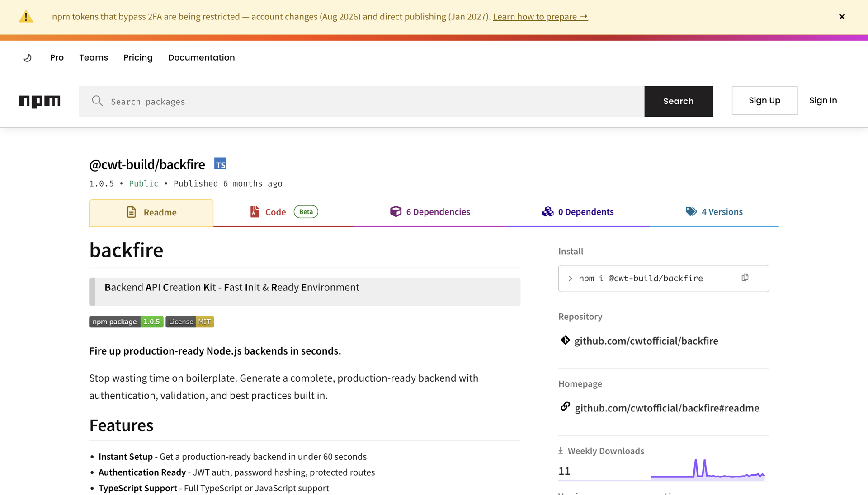Click the 'Public' label text
The image size is (868, 495).
tap(144, 183)
